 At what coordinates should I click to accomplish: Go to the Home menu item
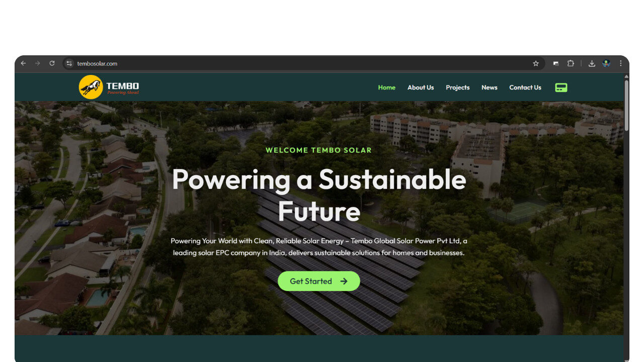tap(386, 87)
